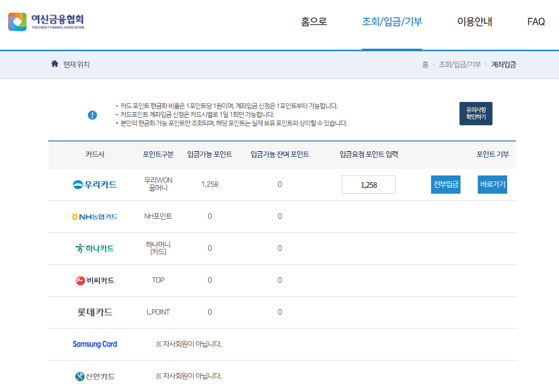Click the 전부입금 button for 우리카드
The image size is (559, 392).
446,185
